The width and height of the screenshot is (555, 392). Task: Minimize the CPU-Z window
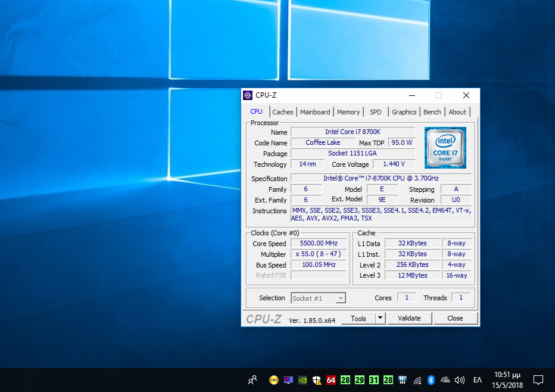[x=412, y=95]
